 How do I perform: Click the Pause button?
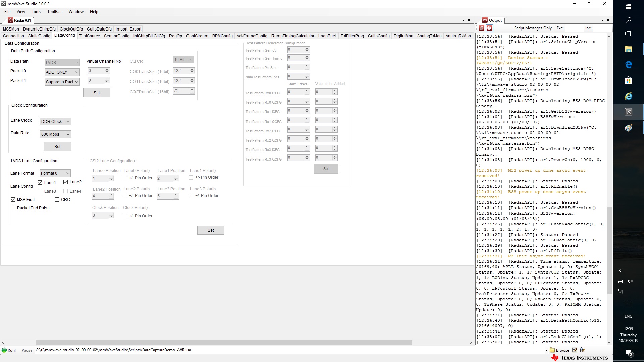click(27, 350)
